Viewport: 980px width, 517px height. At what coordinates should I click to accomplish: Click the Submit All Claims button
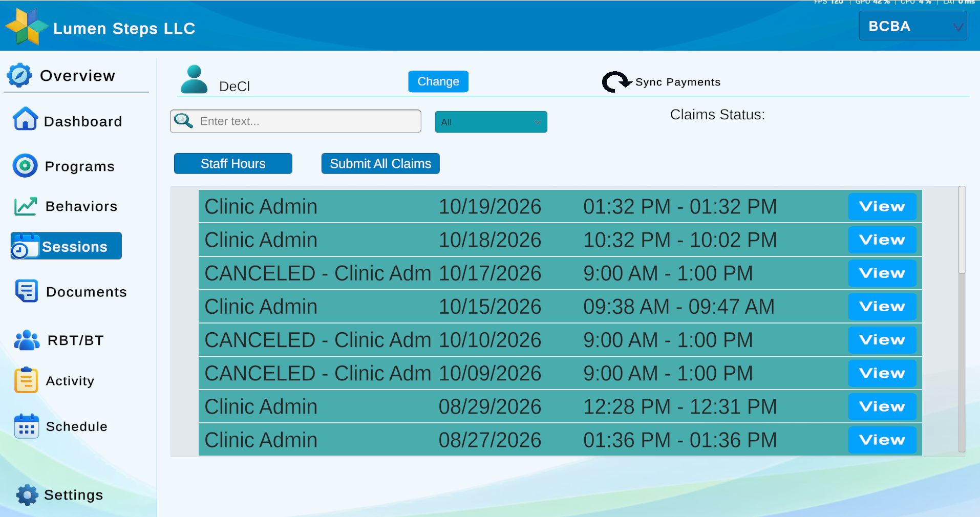coord(380,163)
